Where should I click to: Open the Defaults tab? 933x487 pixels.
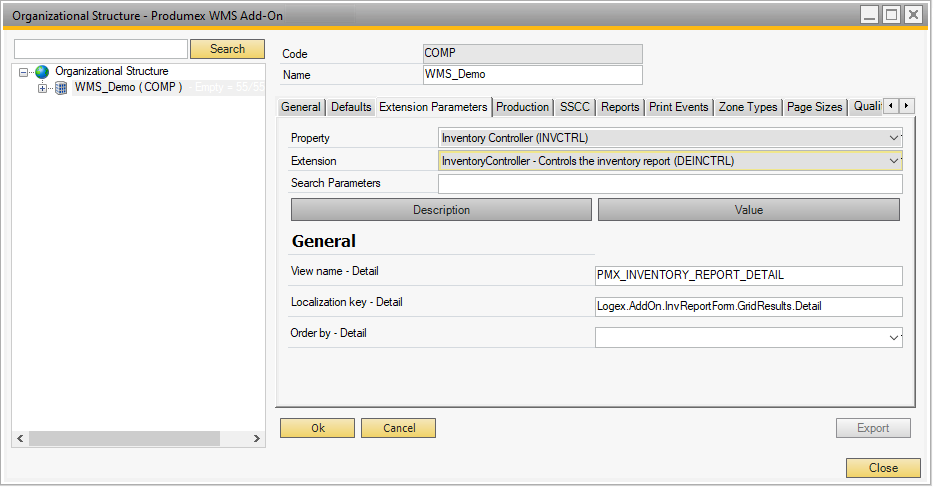point(351,107)
